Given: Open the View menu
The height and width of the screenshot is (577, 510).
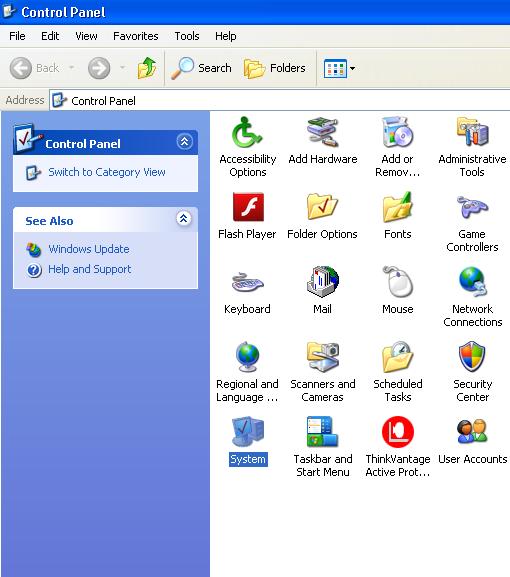Looking at the screenshot, I should 86,36.
